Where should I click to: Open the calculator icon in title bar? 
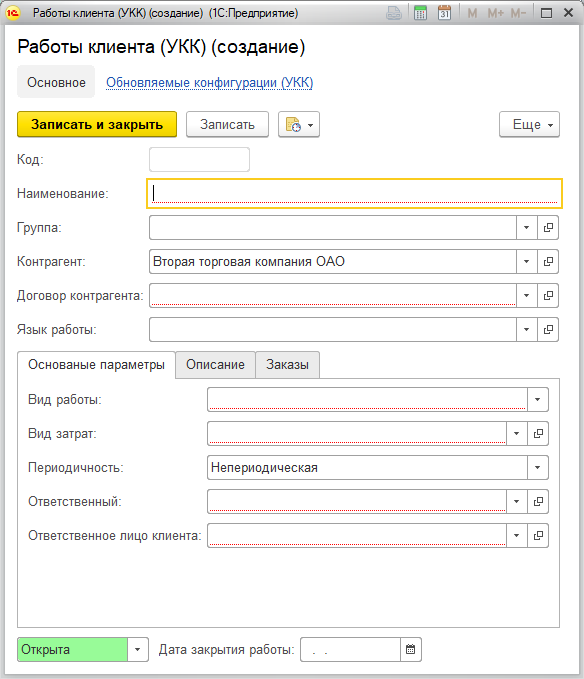point(420,13)
